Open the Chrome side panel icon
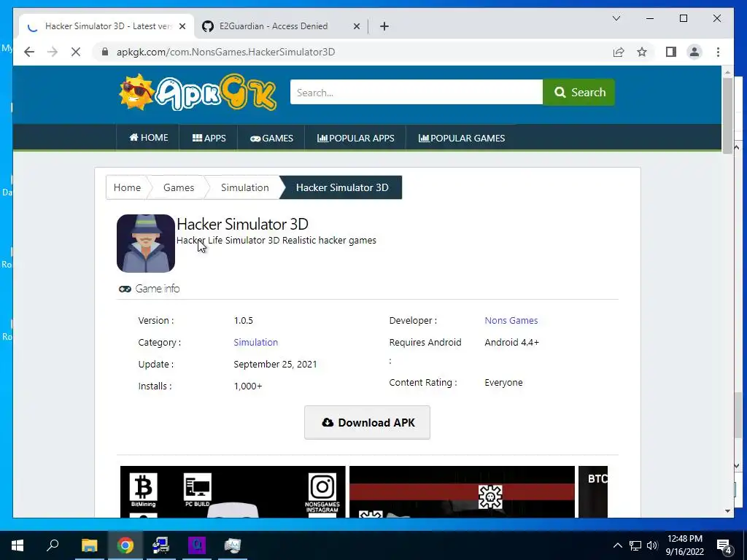 click(671, 52)
